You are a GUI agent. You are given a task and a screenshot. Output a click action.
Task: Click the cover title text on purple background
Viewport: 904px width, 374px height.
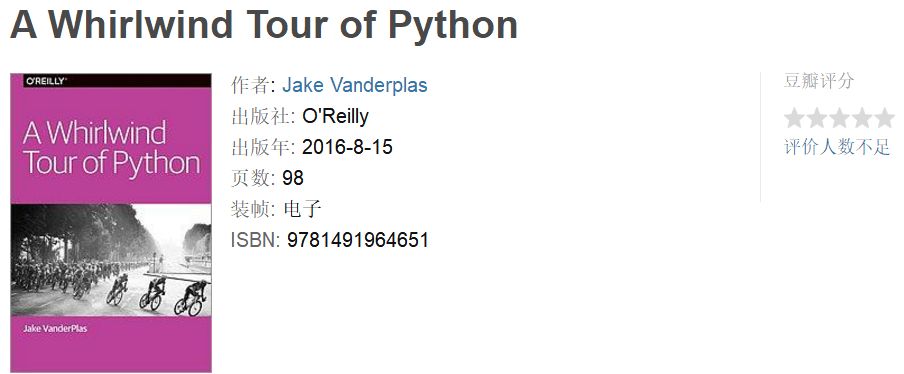click(111, 148)
